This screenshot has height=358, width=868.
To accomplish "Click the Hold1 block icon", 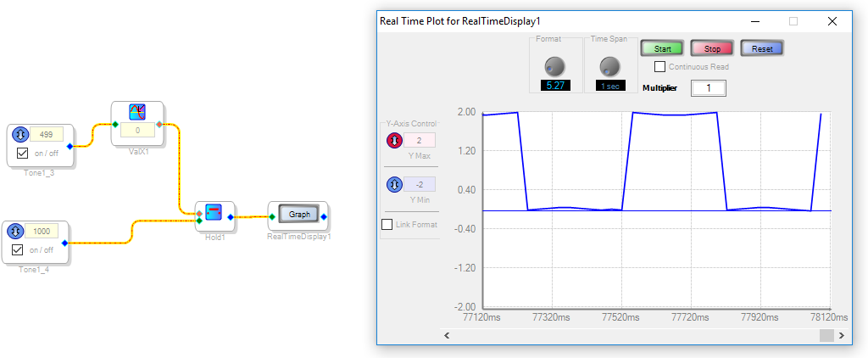I will pos(214,212).
